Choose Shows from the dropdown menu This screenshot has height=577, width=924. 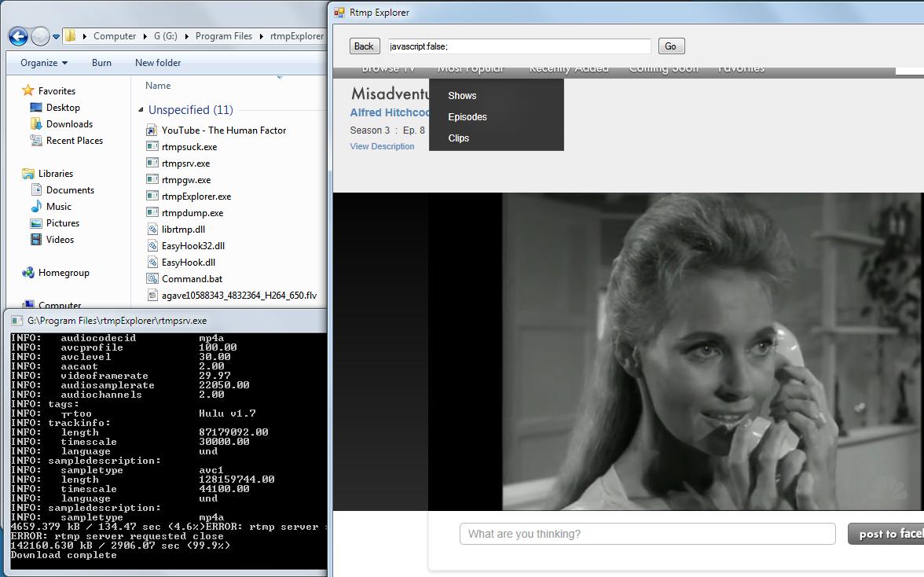tap(462, 95)
